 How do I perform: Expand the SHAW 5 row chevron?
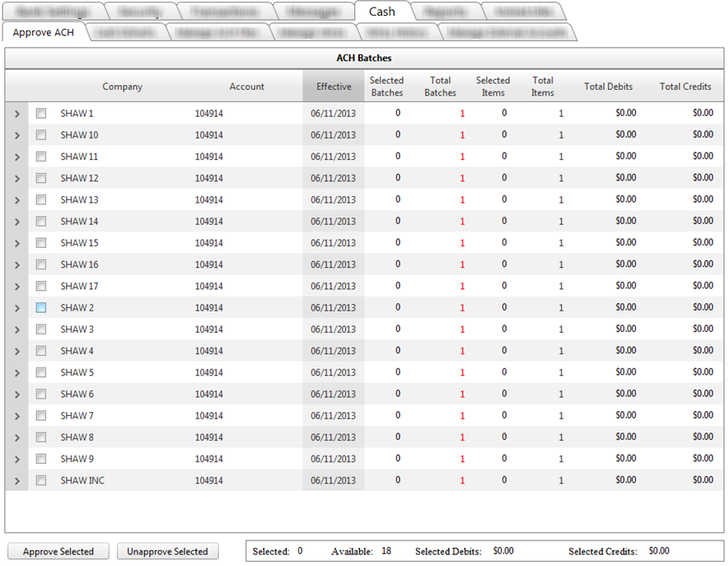point(16,372)
